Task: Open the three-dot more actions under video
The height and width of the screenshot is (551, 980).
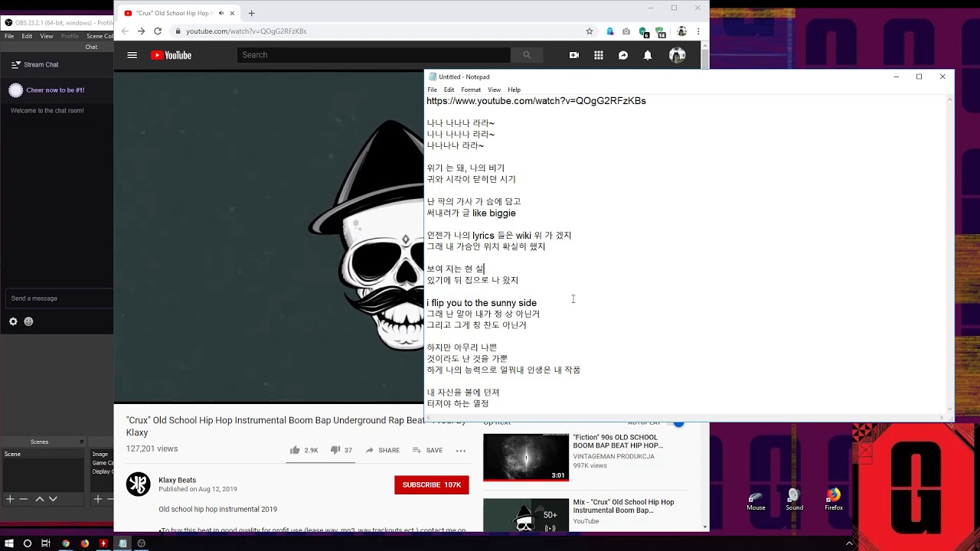Action: click(x=461, y=450)
